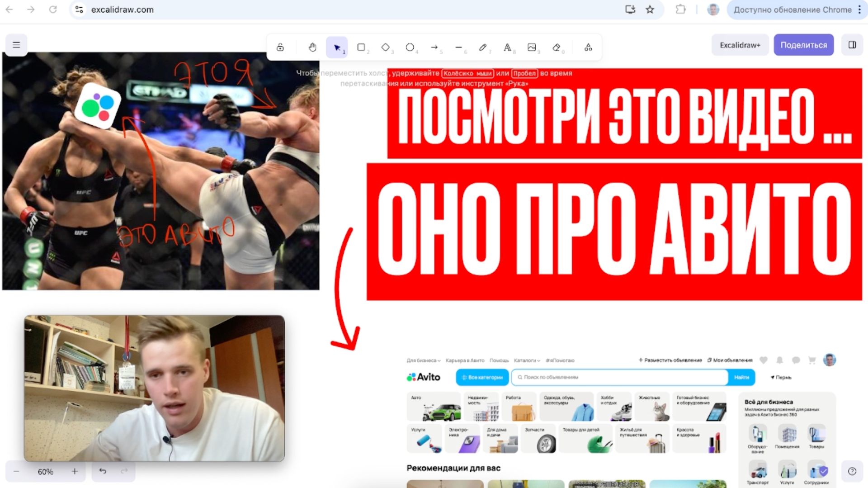The image size is (868, 488).
Task: Zoom out with the minus button
Action: (16, 472)
